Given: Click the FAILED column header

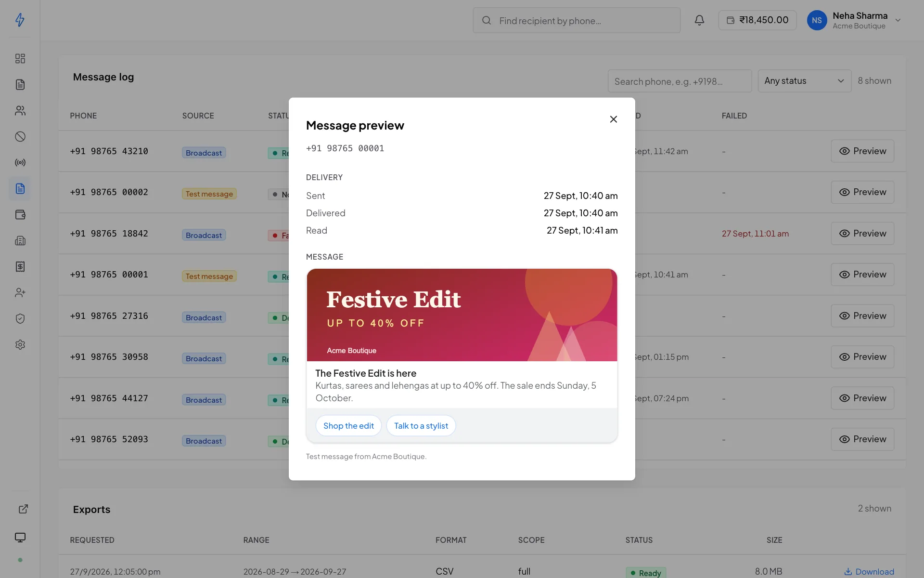Looking at the screenshot, I should click(734, 116).
